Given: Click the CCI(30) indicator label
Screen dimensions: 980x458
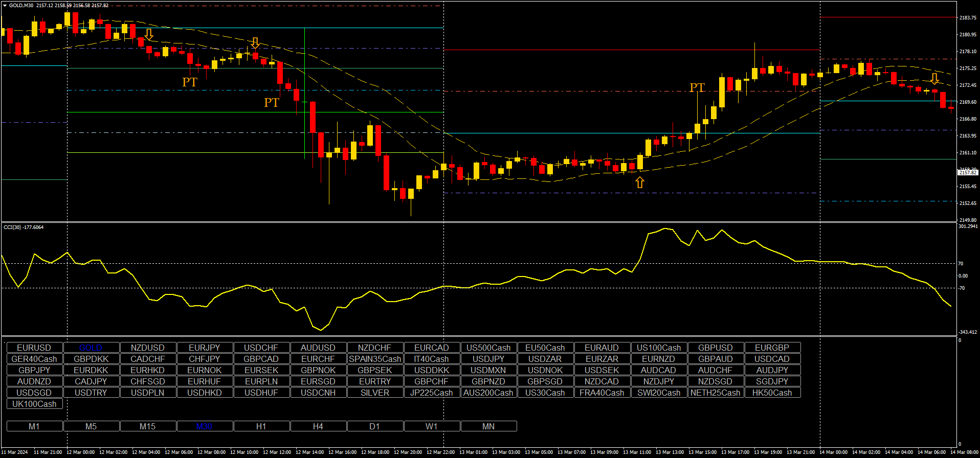Looking at the screenshot, I should 24,227.
